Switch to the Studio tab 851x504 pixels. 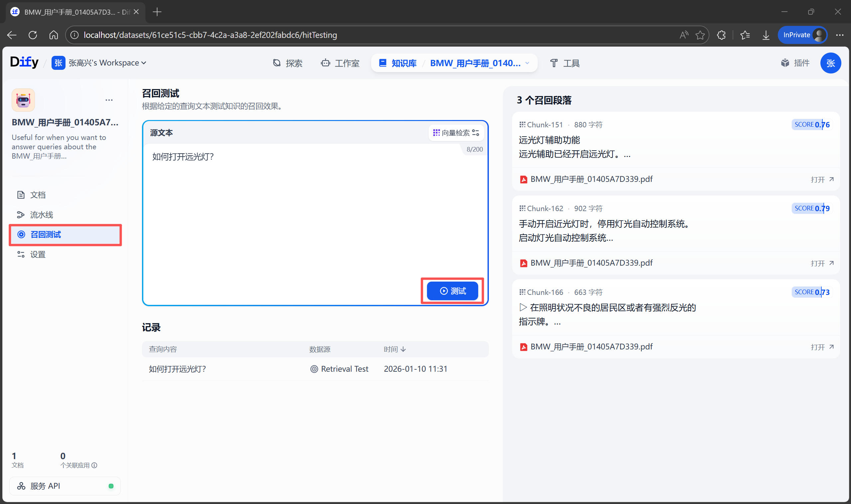pos(340,63)
